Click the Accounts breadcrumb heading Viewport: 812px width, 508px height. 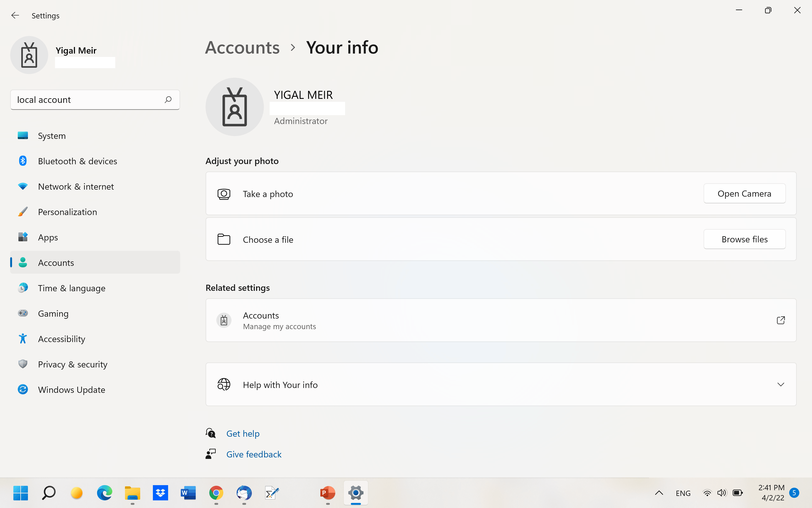coord(242,47)
